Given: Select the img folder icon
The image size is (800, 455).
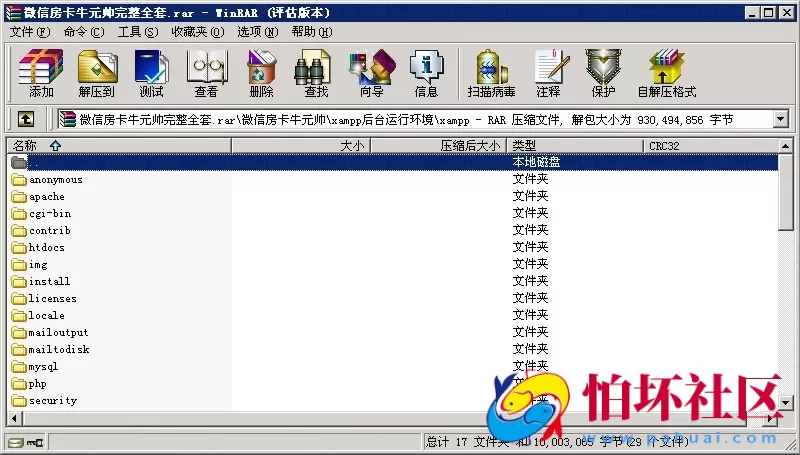Looking at the screenshot, I should pyautogui.click(x=19, y=264).
